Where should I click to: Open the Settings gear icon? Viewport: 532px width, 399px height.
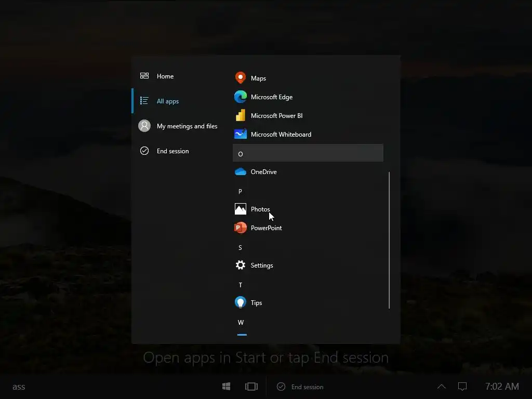point(241,265)
